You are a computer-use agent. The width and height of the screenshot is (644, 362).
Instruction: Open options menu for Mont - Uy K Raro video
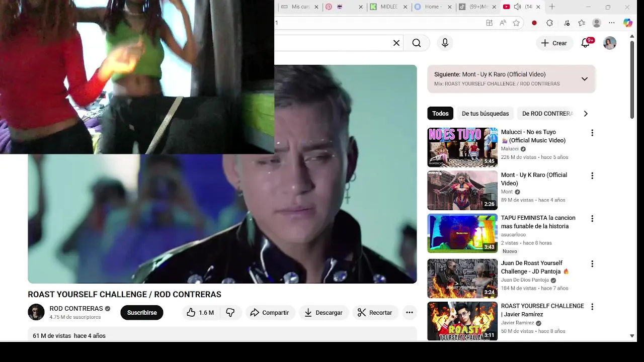click(x=592, y=176)
